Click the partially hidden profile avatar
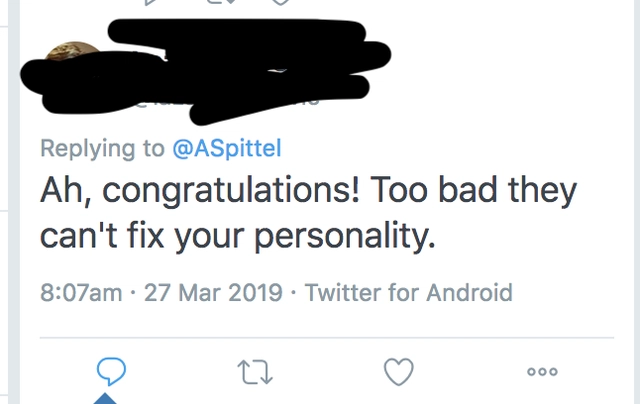640x404 pixels. (72, 51)
